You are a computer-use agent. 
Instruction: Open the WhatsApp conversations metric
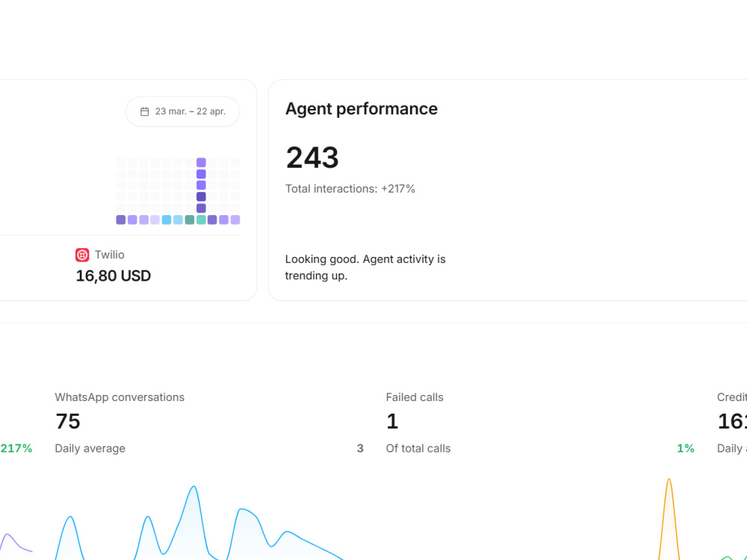[120, 397]
